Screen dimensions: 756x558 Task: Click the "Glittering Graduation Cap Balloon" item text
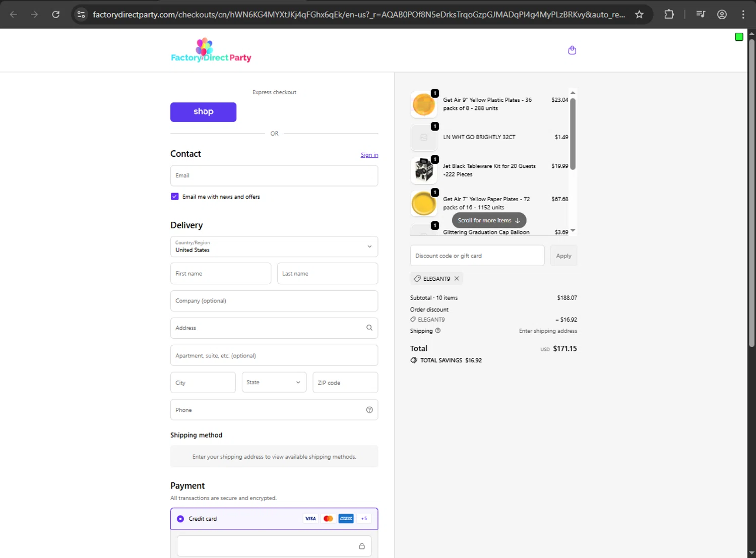(486, 232)
